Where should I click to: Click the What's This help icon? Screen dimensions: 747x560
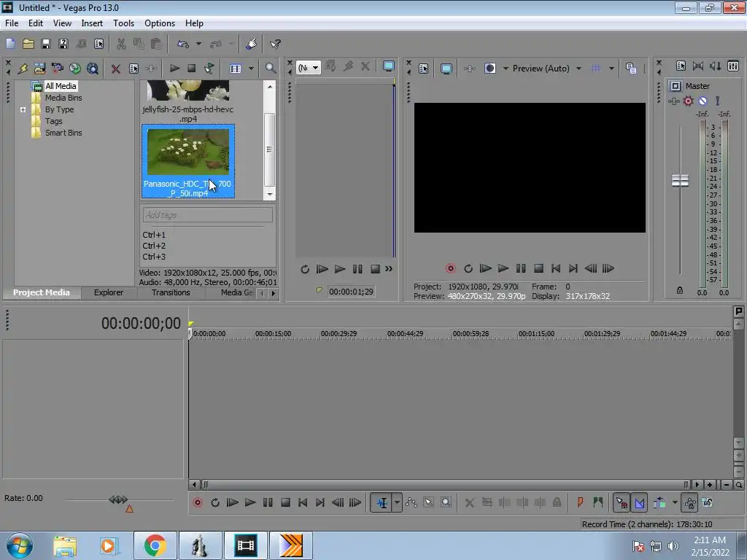[x=275, y=44]
